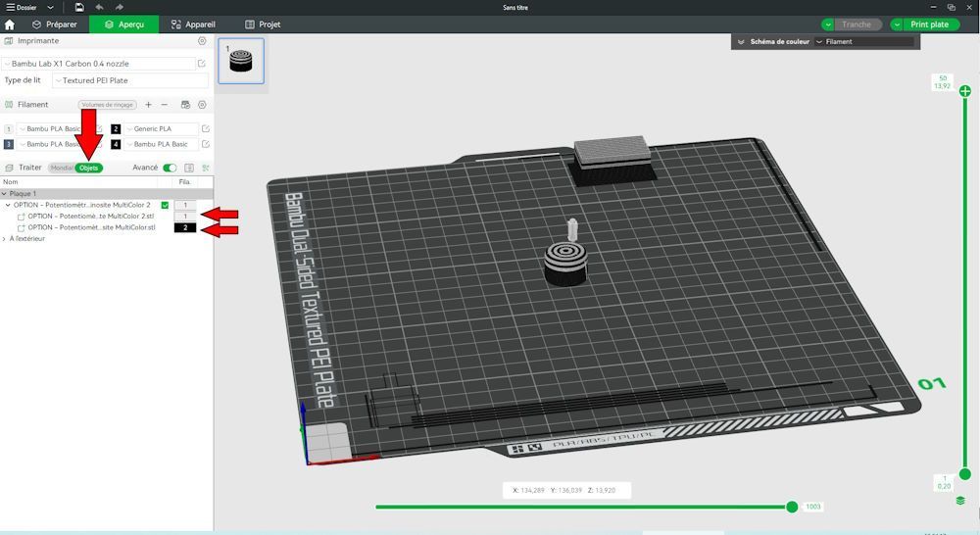
Task: Open the Type de lit bed plate dropdown
Action: [x=130, y=80]
